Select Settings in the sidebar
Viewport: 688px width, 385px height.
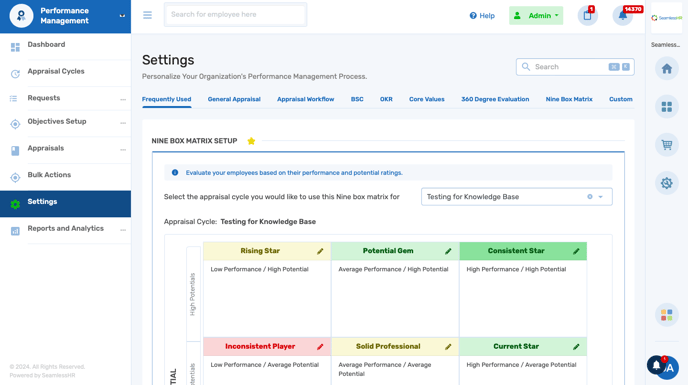click(x=65, y=204)
